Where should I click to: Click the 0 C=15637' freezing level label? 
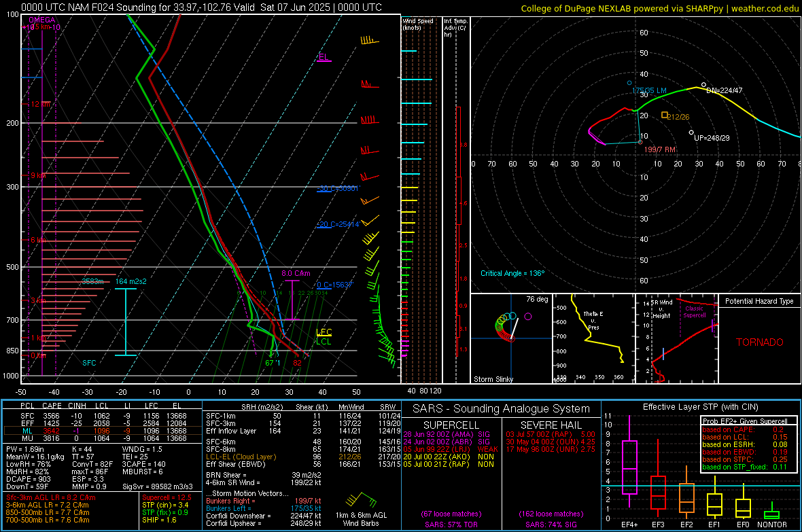pos(334,285)
